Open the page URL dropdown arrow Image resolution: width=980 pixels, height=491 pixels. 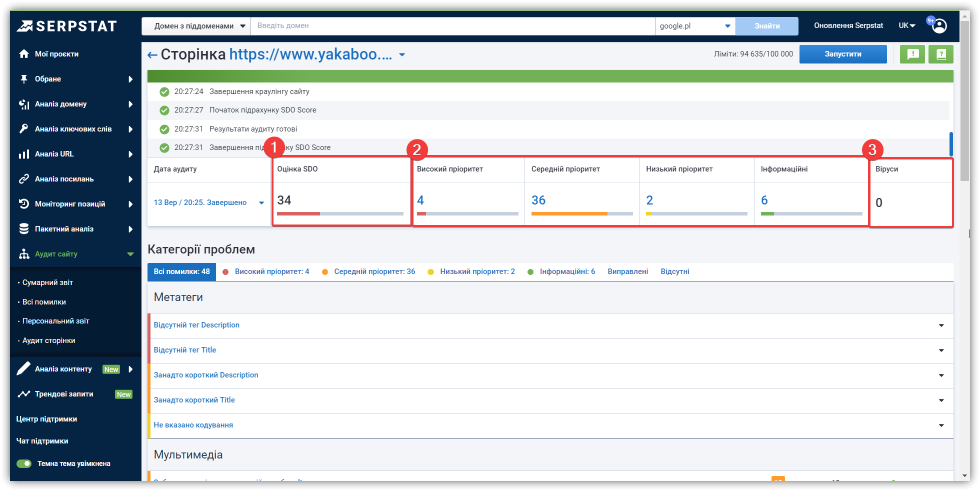402,55
